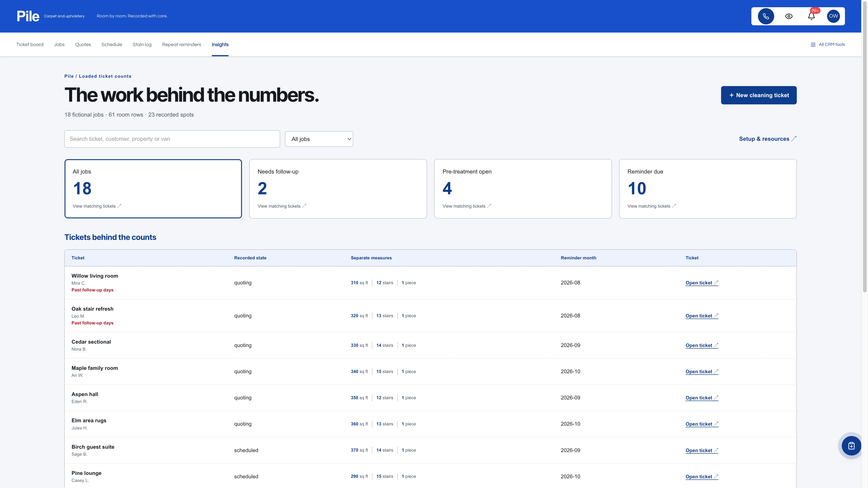Open ticket for Cedar sectional
The image size is (868, 488).
pos(702,345)
